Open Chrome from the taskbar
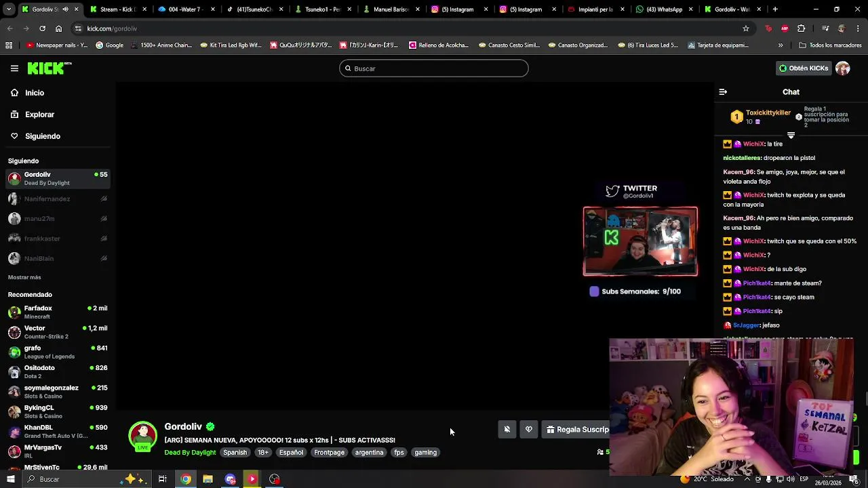This screenshot has height=488, width=868. point(186,479)
